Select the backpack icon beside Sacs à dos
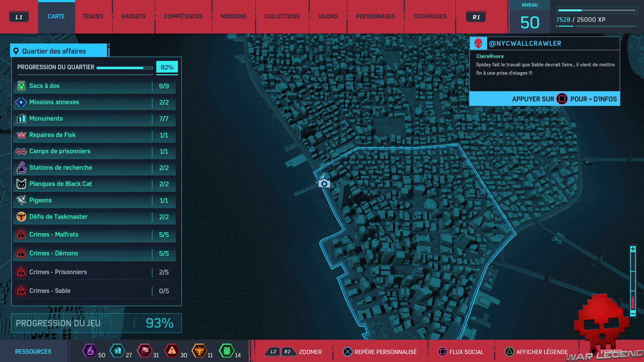The image size is (644, 362). click(x=21, y=86)
